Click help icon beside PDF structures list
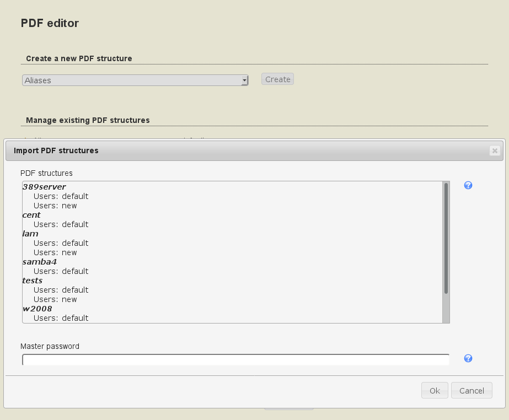Screen dimensions: 509x420 pos(468,186)
